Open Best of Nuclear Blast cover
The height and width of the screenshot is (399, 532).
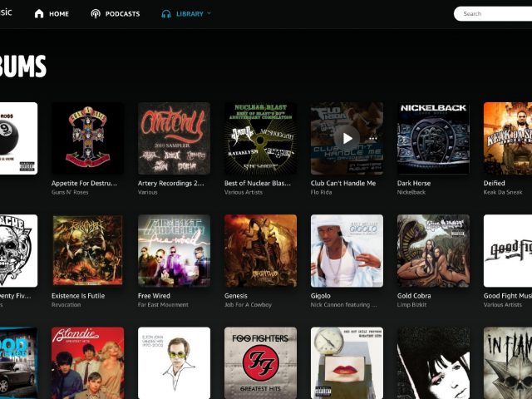pyautogui.click(x=260, y=139)
